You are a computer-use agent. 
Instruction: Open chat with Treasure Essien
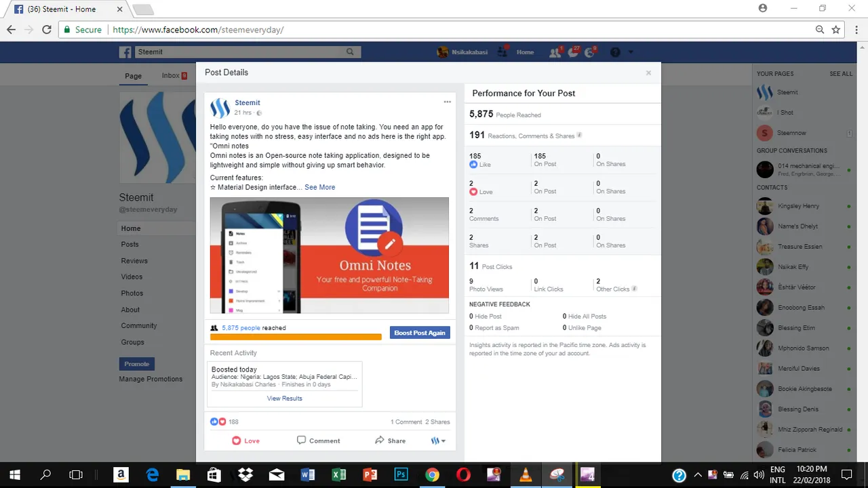click(804, 247)
